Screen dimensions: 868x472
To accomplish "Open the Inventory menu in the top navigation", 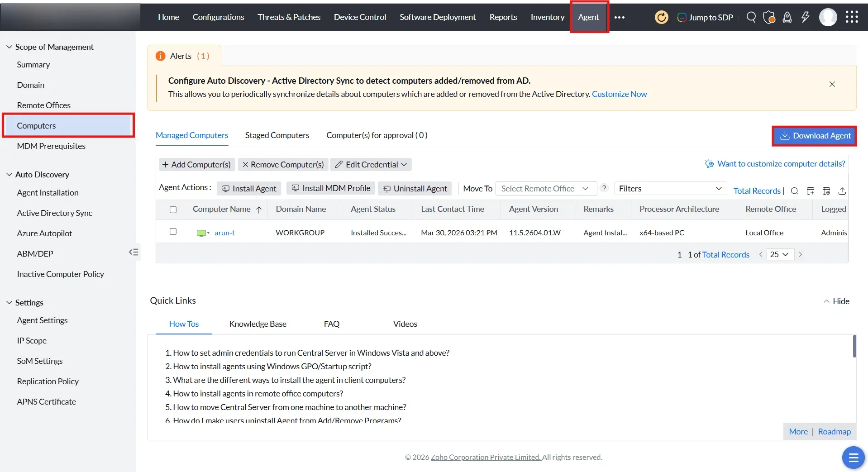I will tap(548, 17).
